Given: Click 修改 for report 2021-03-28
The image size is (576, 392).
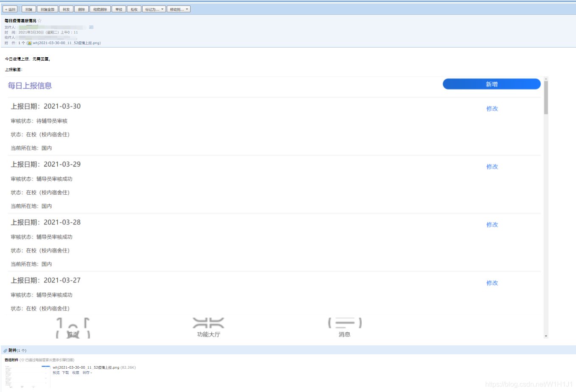Looking at the screenshot, I should tap(492, 225).
